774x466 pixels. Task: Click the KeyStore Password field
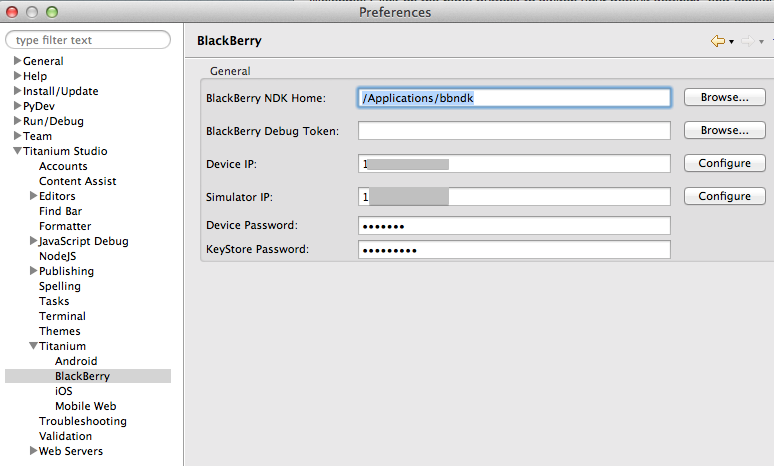click(514, 249)
